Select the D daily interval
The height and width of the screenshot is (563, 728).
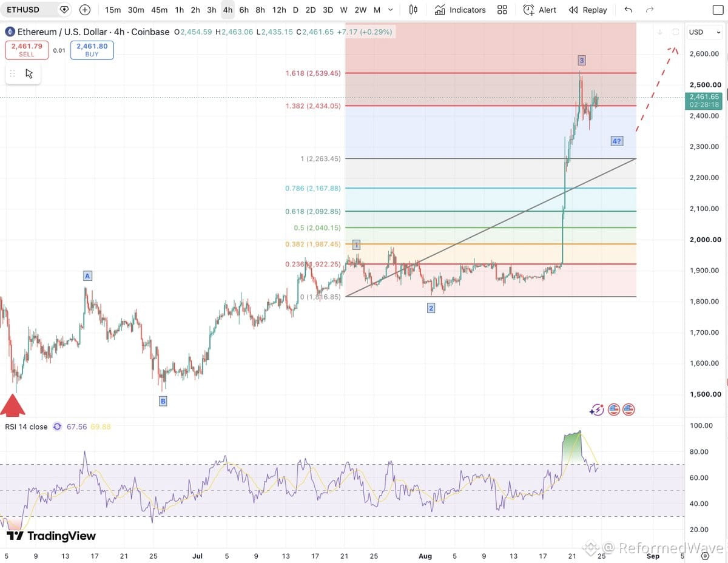click(295, 10)
